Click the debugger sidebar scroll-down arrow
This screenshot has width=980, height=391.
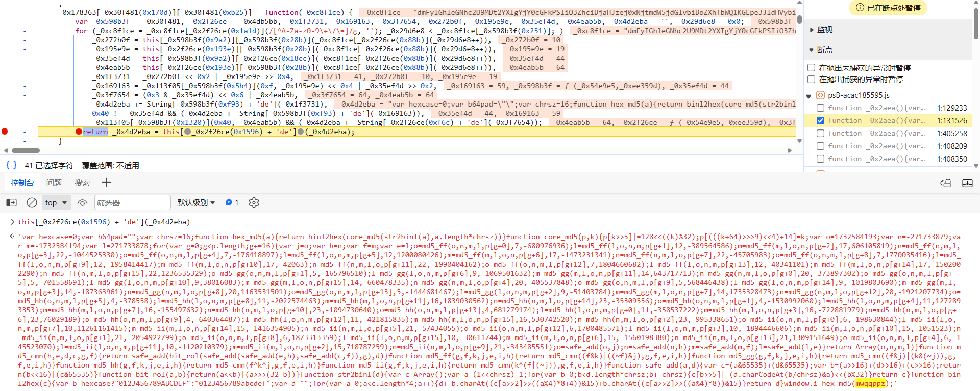point(976,166)
